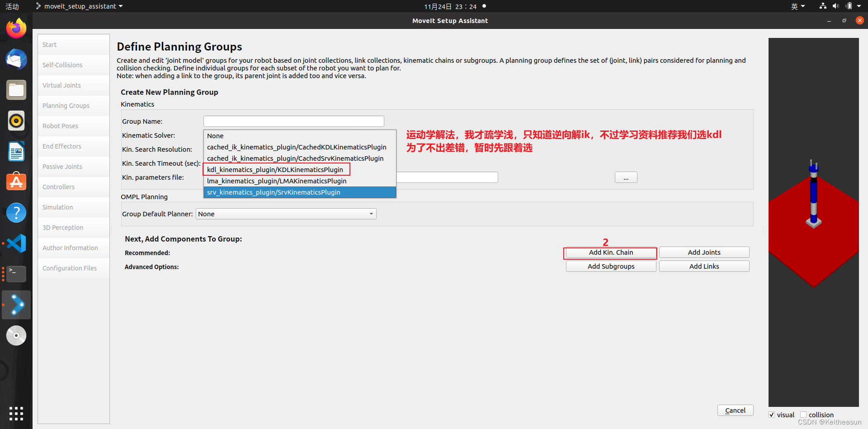Open the Robot Poses step

pos(74,126)
